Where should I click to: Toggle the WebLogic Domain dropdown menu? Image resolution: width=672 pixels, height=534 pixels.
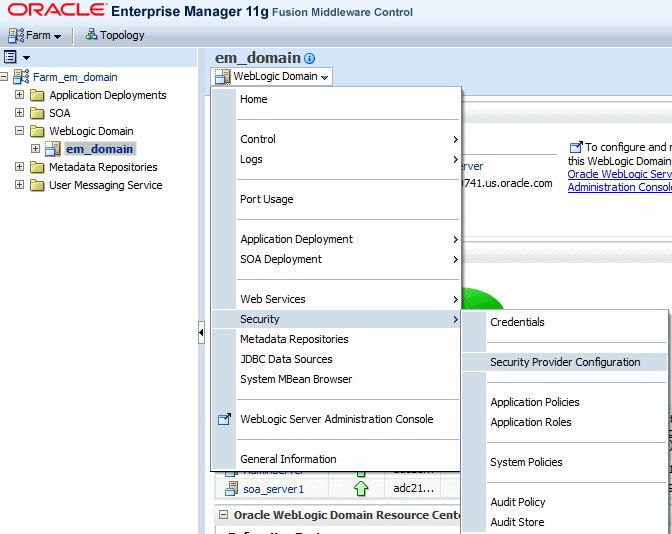click(272, 77)
